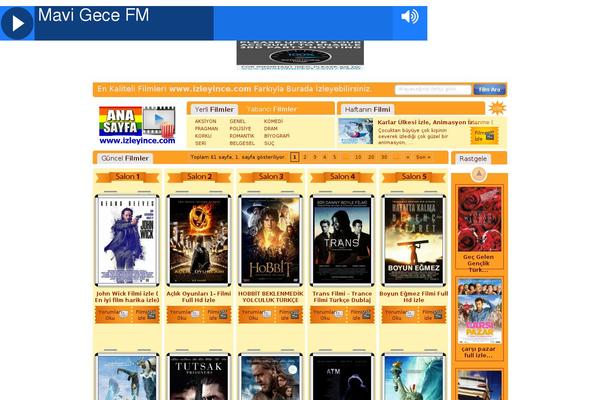The image size is (600, 400).
Task: Click the Karlar Ülkesi izle title link
Action: point(425,122)
